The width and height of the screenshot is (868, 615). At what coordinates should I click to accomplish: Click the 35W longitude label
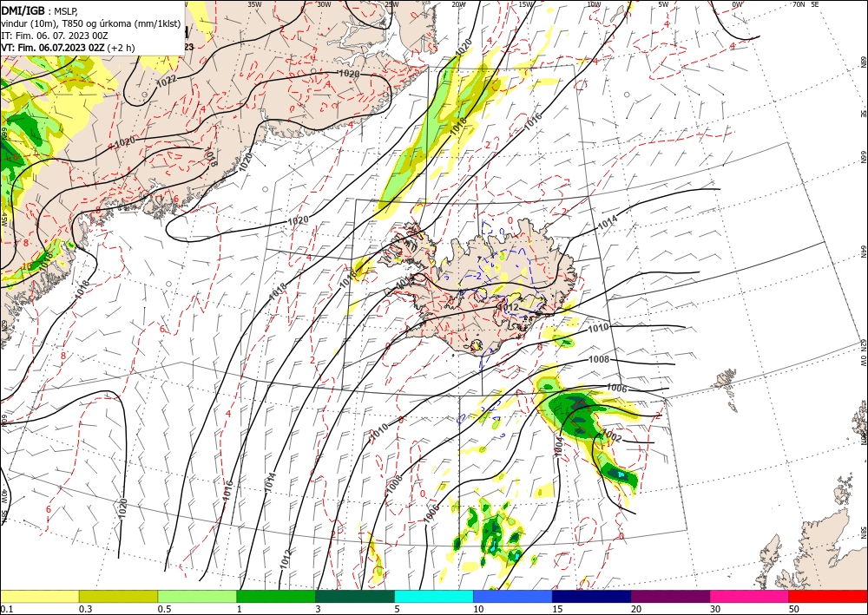(254, 3)
